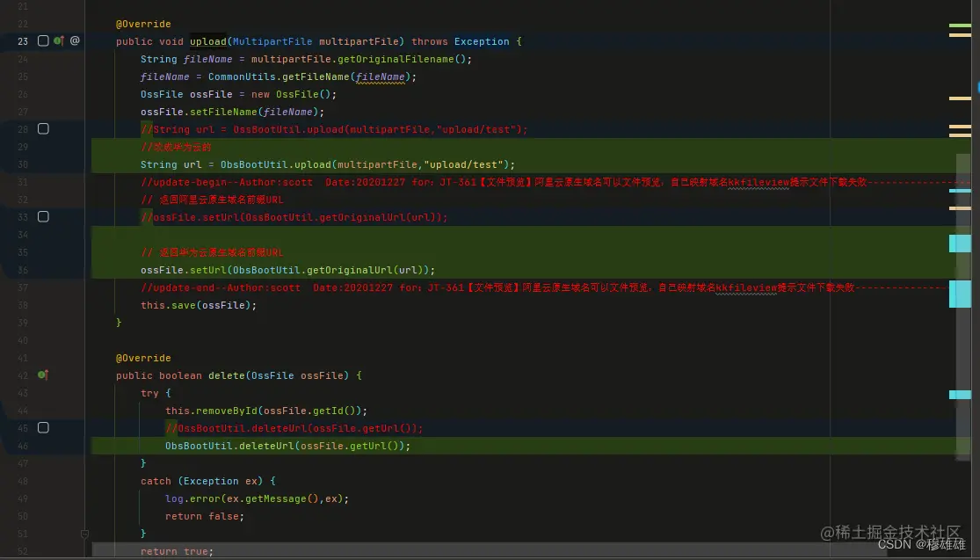Click the update-end scott comment line
This screenshot has height=560, width=980.
[x=542, y=287]
